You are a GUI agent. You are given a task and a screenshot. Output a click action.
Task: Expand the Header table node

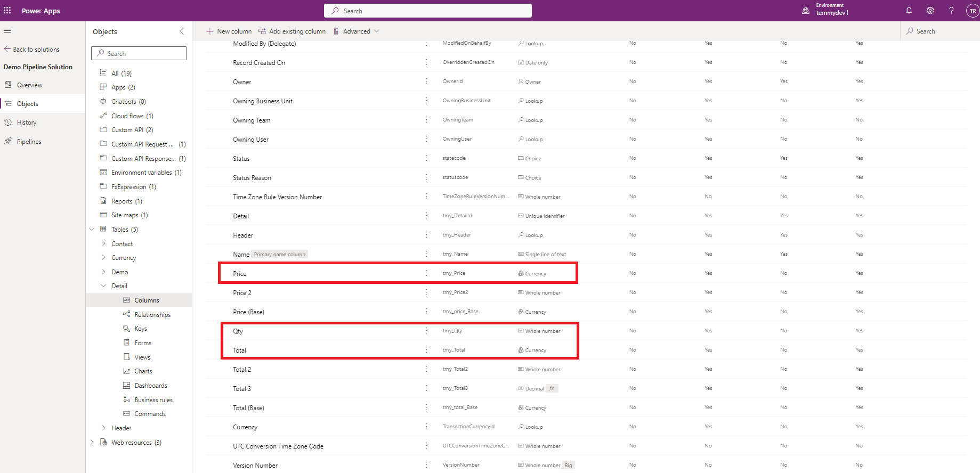(103, 428)
